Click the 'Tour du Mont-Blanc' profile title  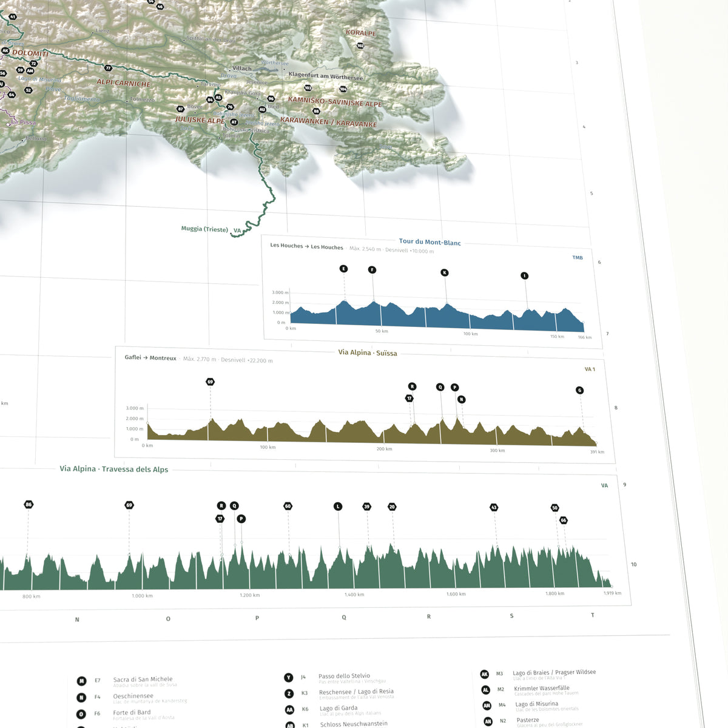click(x=430, y=242)
